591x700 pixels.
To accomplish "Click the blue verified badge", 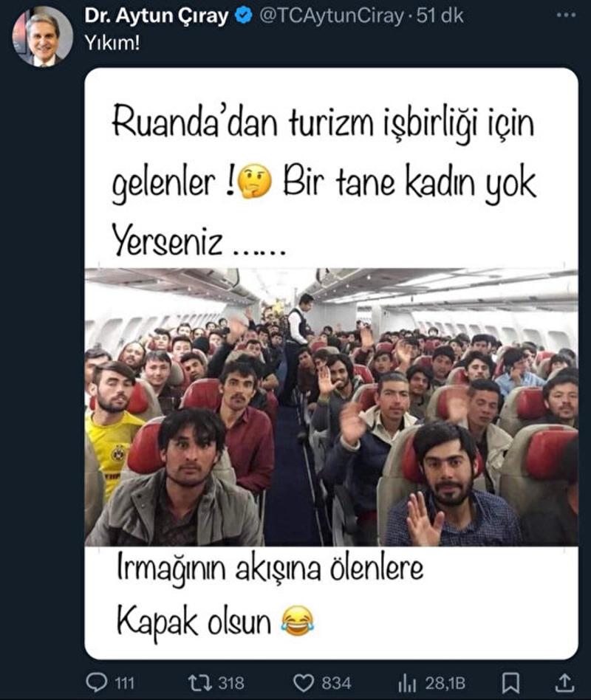I will click(242, 16).
